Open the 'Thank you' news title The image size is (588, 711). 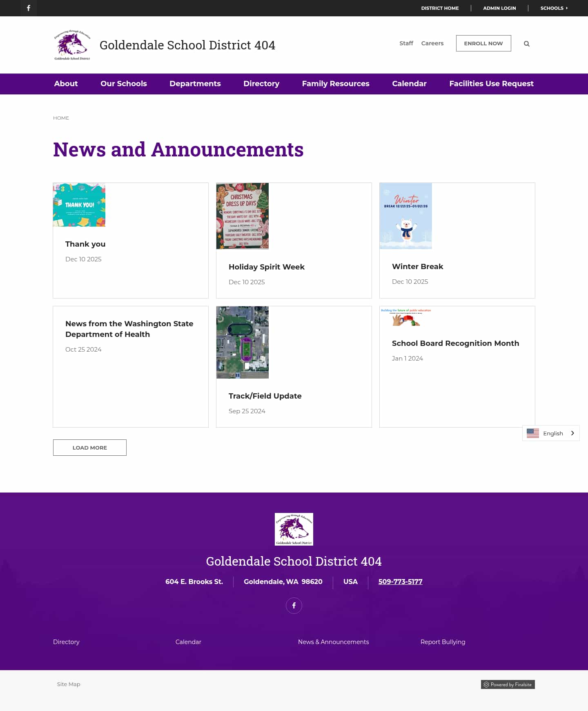(x=85, y=244)
